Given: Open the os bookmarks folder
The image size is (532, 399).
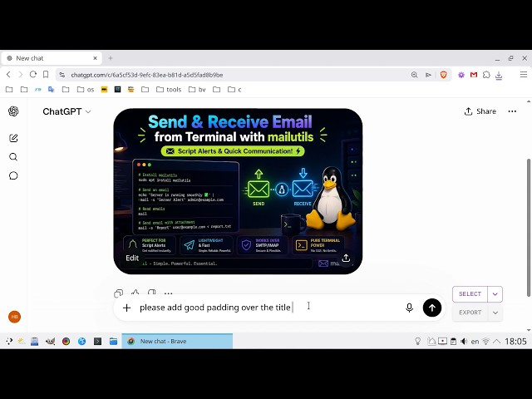Looking at the screenshot, I should 86,90.
